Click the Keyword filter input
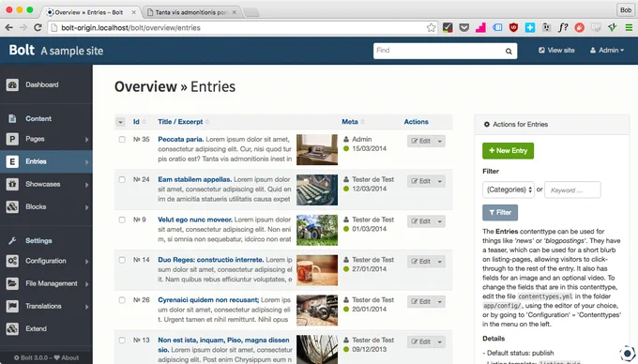The width and height of the screenshot is (638, 364). (x=572, y=190)
